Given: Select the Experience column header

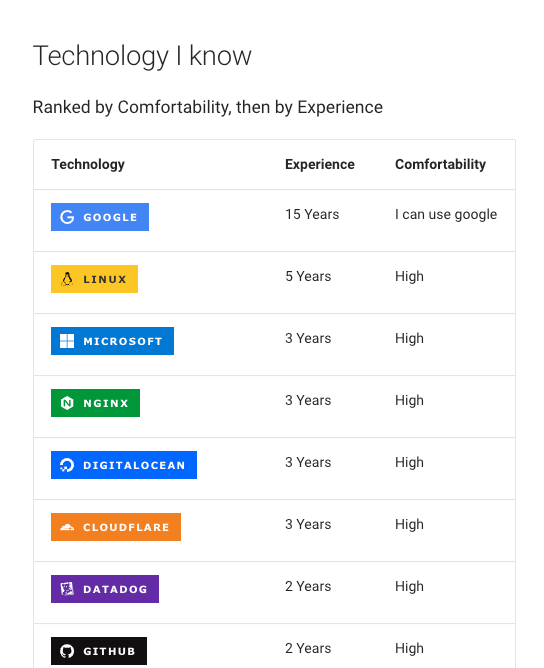Looking at the screenshot, I should coord(320,164).
